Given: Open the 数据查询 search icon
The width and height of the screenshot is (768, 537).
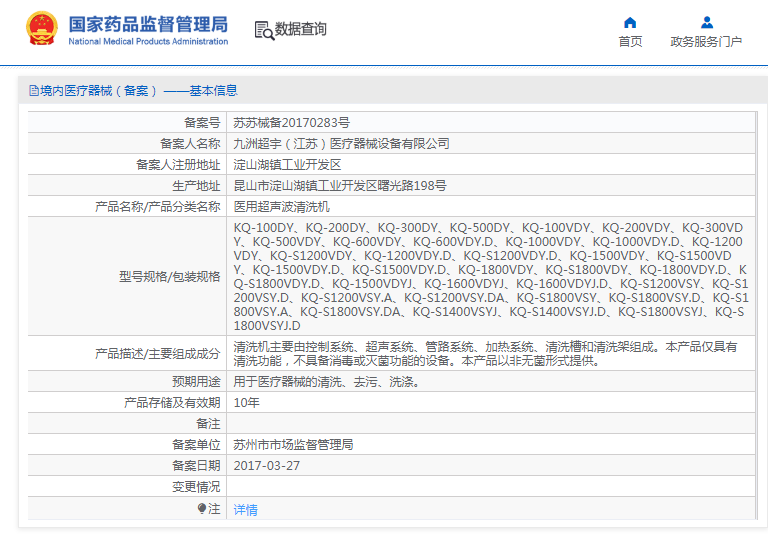Looking at the screenshot, I should [x=264, y=30].
